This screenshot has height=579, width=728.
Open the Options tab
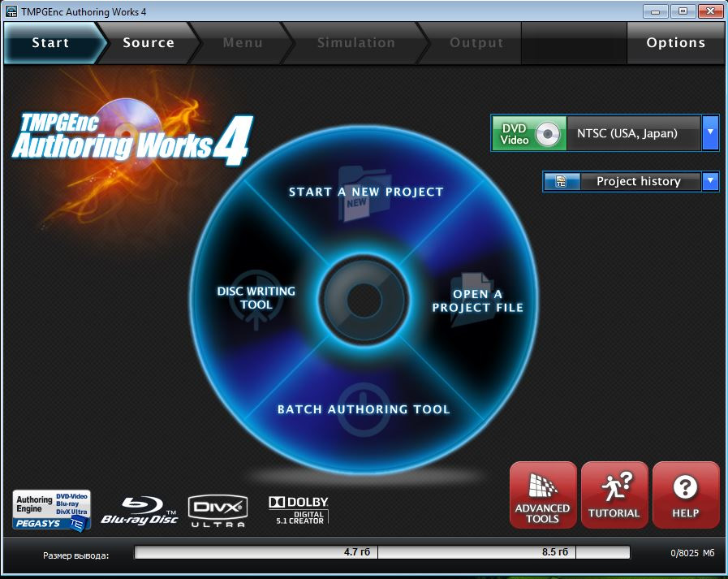(x=675, y=43)
